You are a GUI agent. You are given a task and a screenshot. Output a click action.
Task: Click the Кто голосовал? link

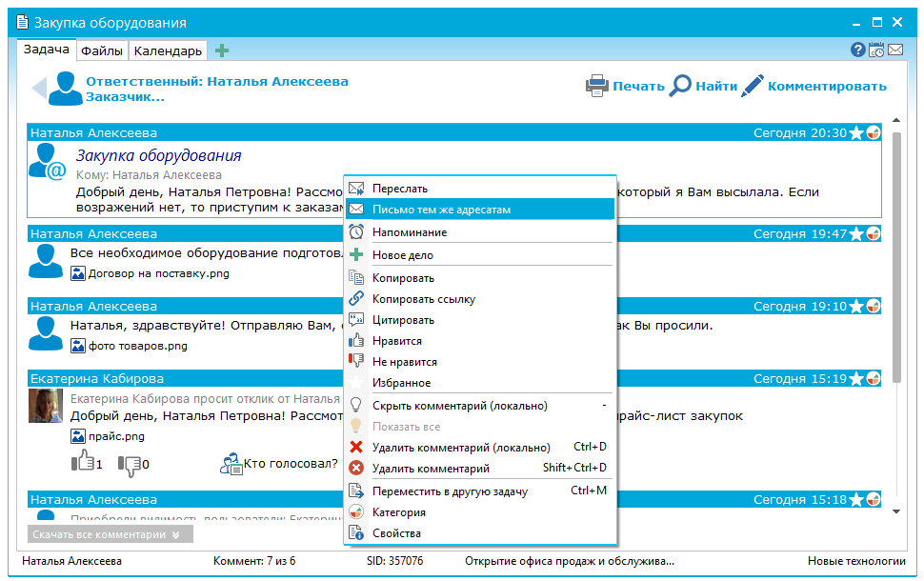(290, 464)
